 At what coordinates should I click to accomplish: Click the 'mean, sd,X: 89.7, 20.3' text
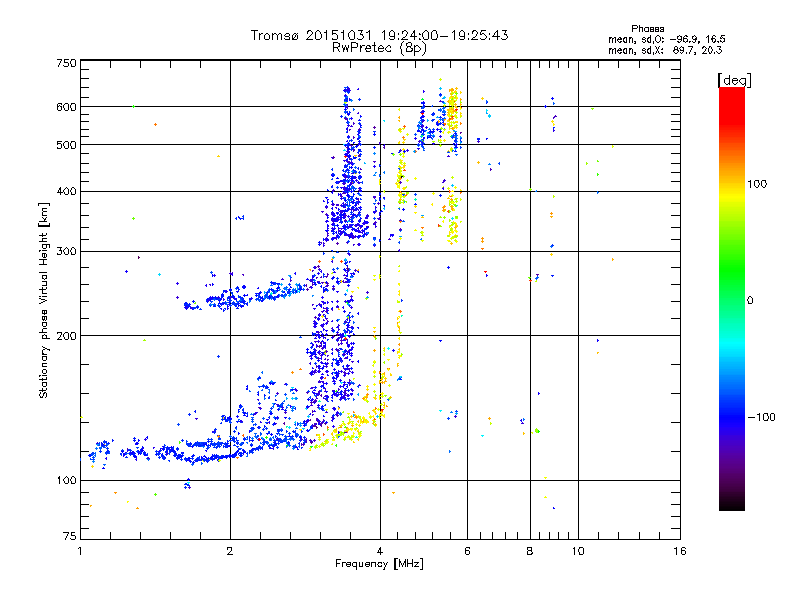click(x=665, y=50)
